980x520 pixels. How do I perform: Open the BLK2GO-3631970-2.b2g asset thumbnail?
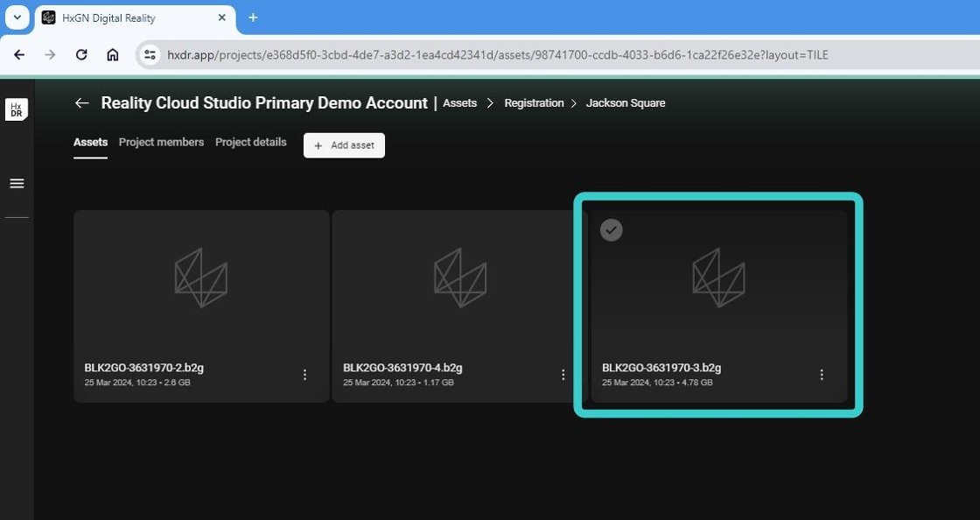tap(201, 278)
